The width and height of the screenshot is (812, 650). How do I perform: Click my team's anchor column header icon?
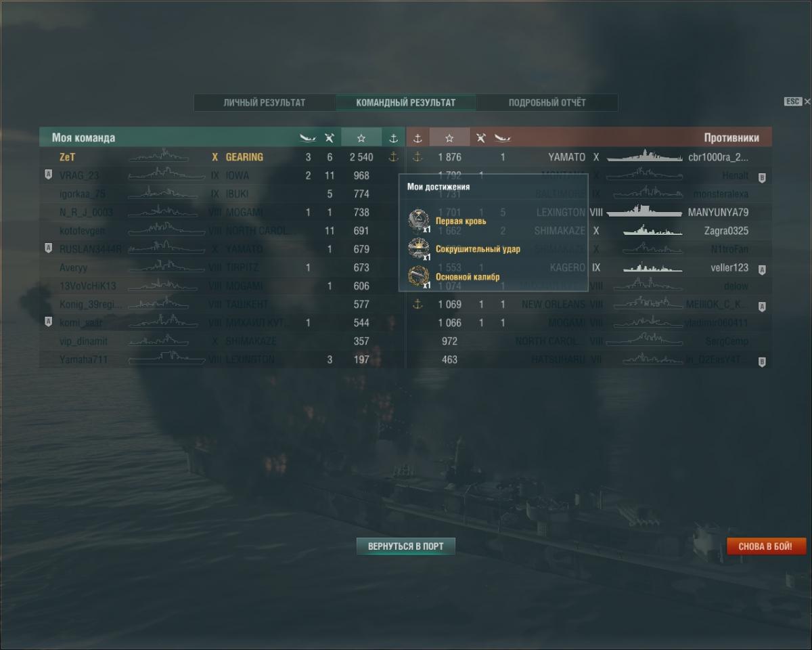pyautogui.click(x=394, y=138)
